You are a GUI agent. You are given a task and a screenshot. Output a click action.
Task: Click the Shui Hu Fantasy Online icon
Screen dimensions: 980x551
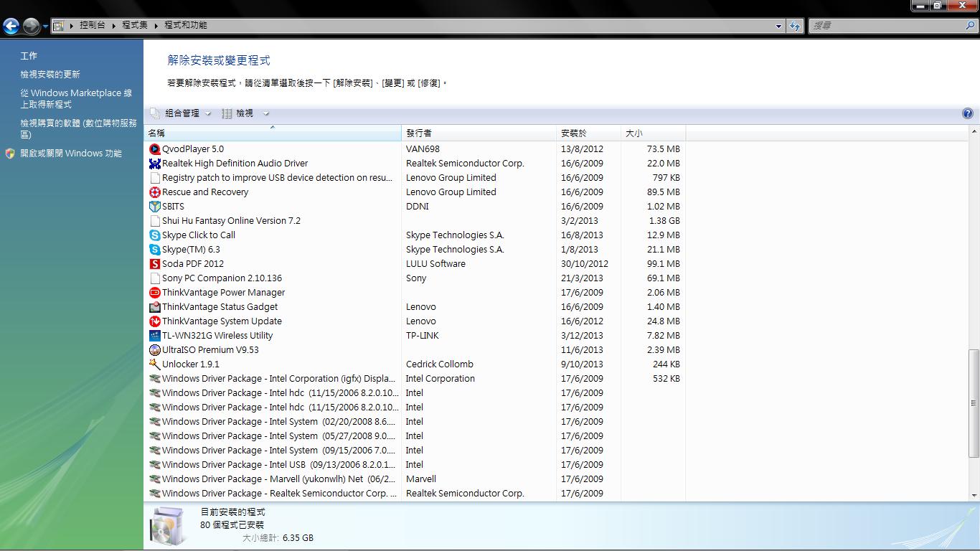[154, 221]
